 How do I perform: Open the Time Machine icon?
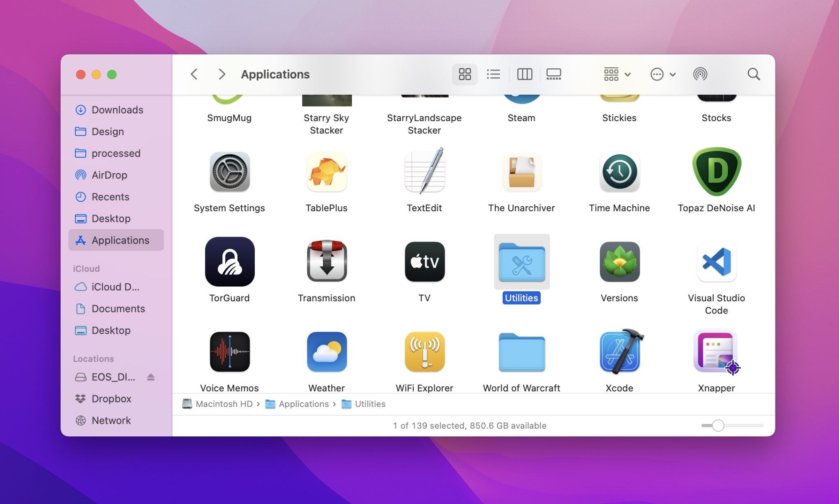pyautogui.click(x=619, y=172)
